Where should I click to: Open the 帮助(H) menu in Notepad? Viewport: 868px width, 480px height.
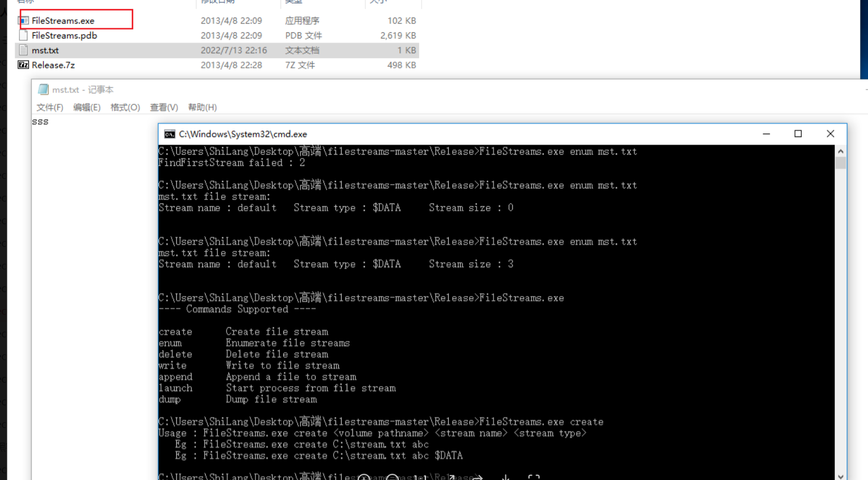(x=202, y=108)
